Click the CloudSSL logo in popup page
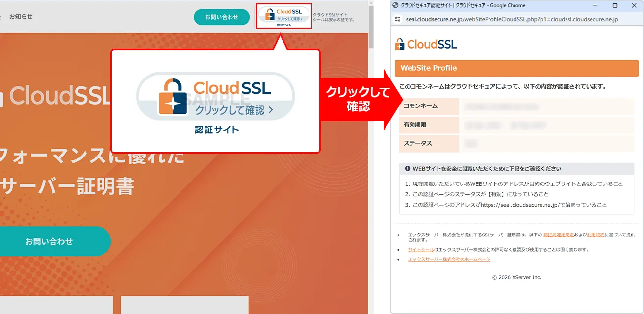Image resolution: width=644 pixels, height=314 pixels. coord(426,44)
